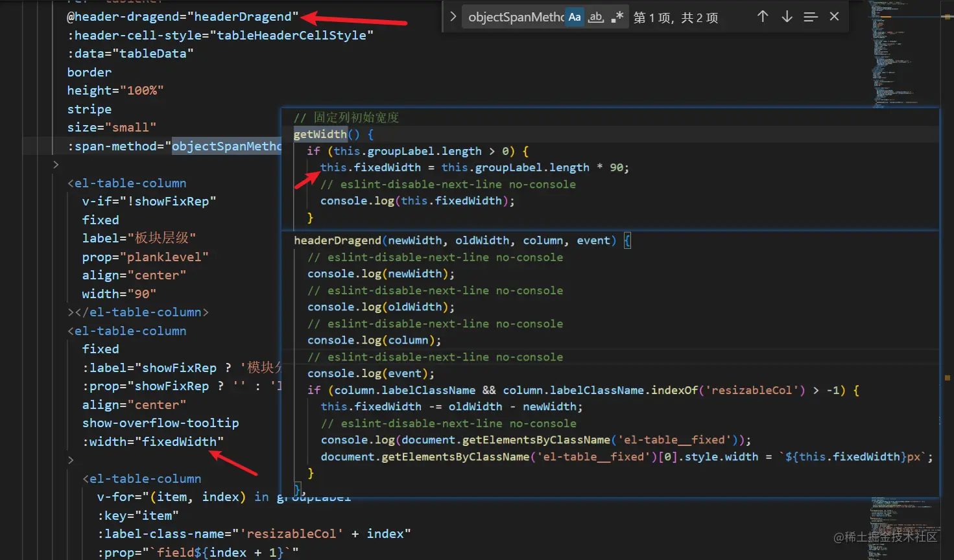Click the ></el-table-column> closing tag line
954x560 pixels.
(138, 312)
